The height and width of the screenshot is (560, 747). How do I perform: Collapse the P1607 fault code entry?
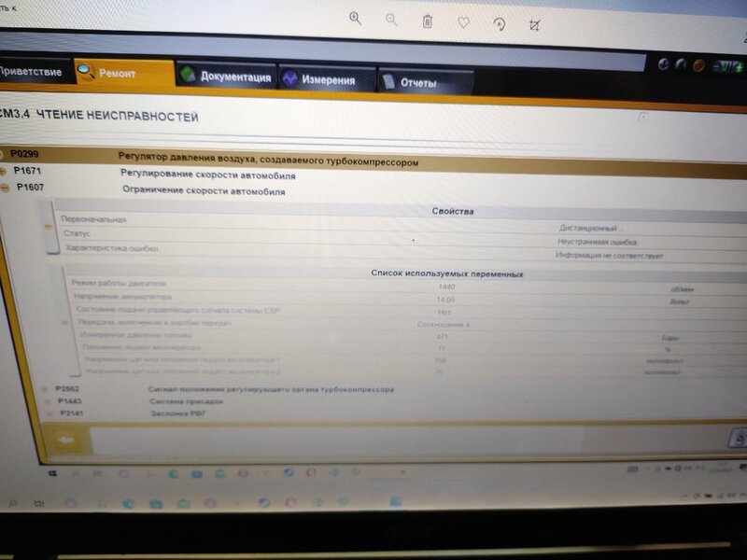coord(5,189)
